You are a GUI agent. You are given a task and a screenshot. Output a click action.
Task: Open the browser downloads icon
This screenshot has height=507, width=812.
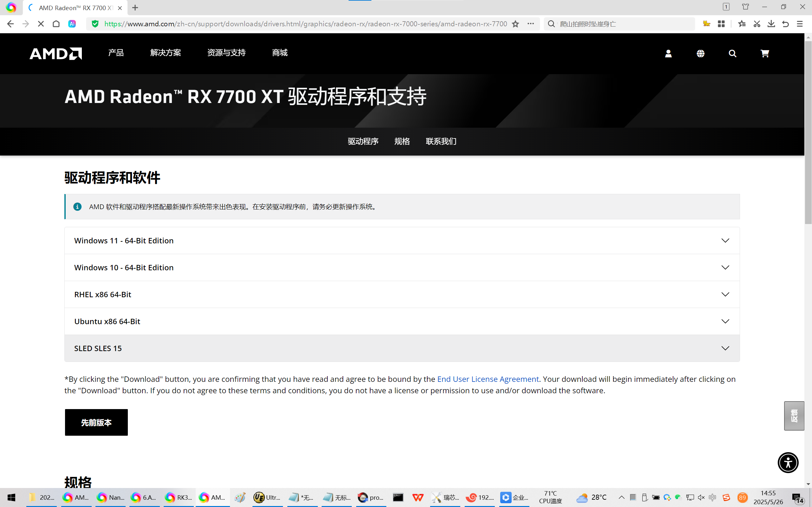(771, 24)
